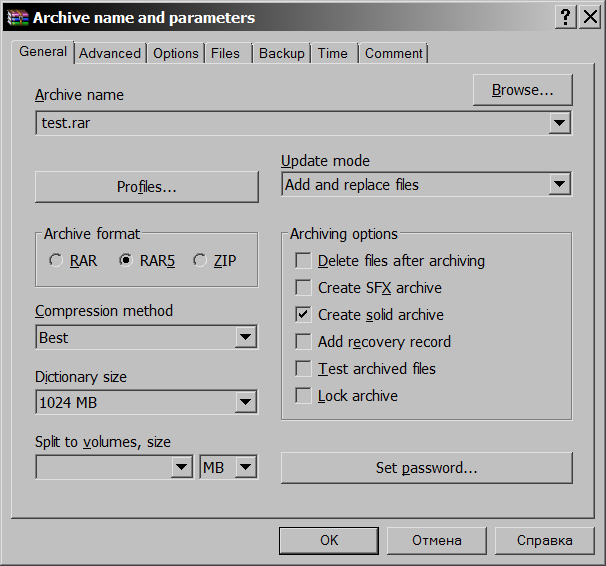Click the question mark help button

tap(566, 17)
